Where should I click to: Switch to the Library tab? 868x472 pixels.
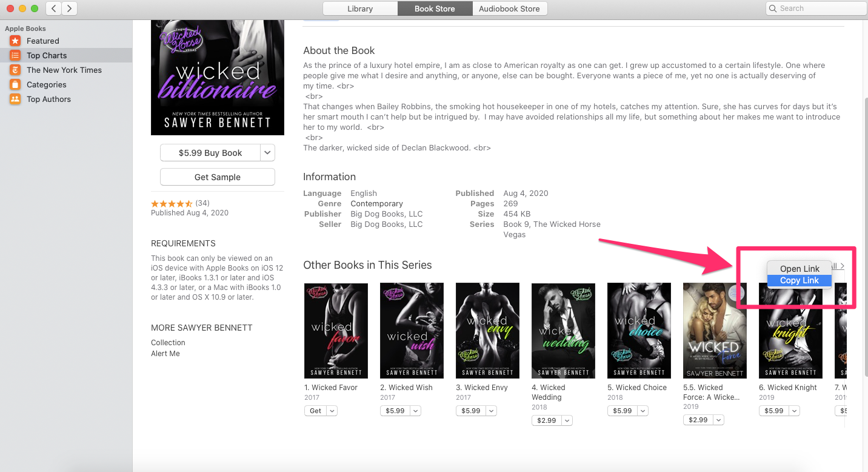pyautogui.click(x=360, y=8)
